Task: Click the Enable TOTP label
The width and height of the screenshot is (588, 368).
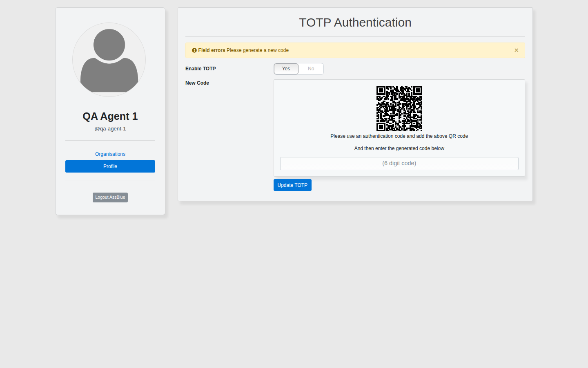Action: (200, 69)
